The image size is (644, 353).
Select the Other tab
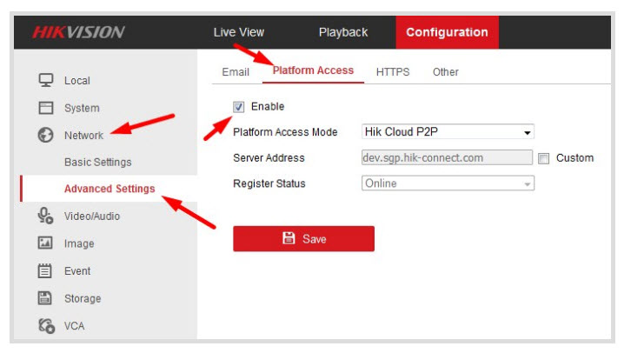[x=446, y=72]
